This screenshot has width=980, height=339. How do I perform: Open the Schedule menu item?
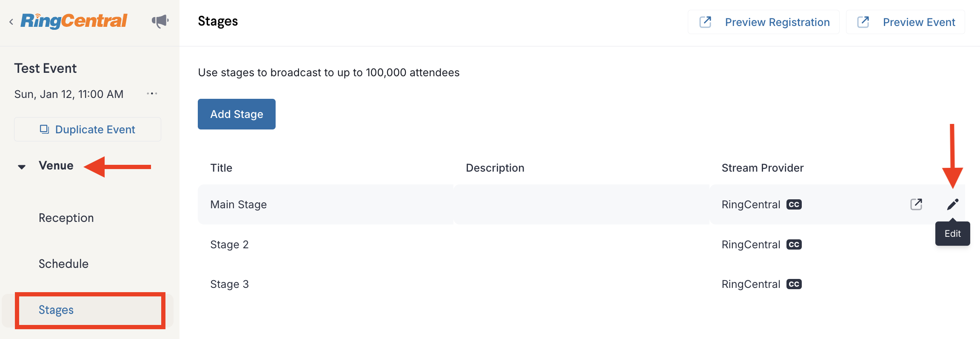tap(64, 264)
